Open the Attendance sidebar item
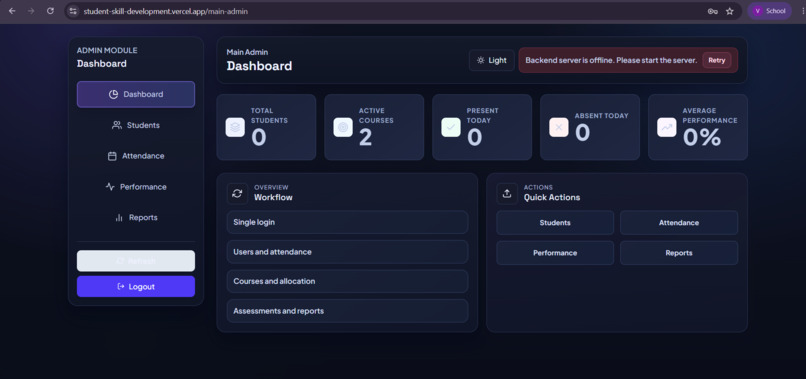The width and height of the screenshot is (806, 379). (136, 156)
